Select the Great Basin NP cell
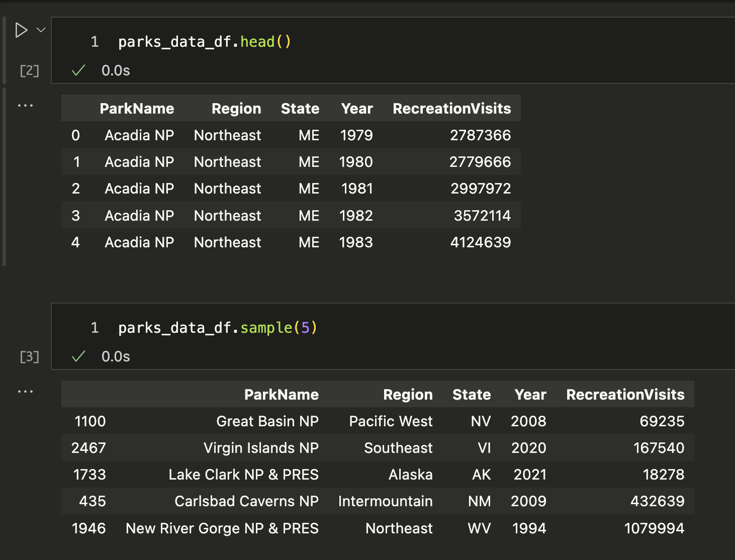 267,421
